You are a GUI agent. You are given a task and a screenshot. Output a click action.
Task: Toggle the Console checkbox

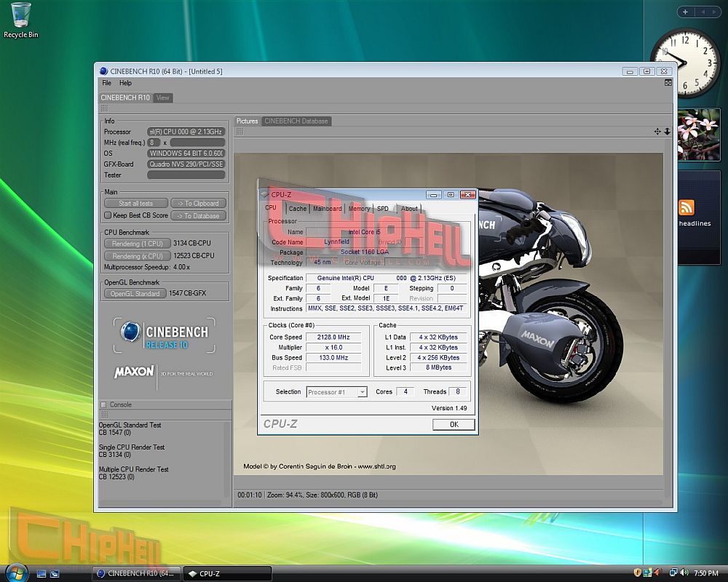coord(103,404)
